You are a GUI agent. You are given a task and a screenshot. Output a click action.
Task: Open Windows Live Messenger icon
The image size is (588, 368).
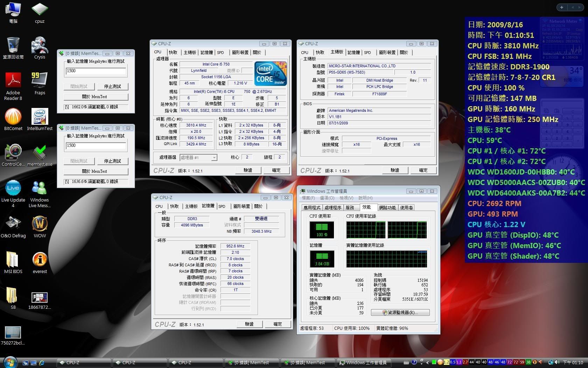click(40, 194)
